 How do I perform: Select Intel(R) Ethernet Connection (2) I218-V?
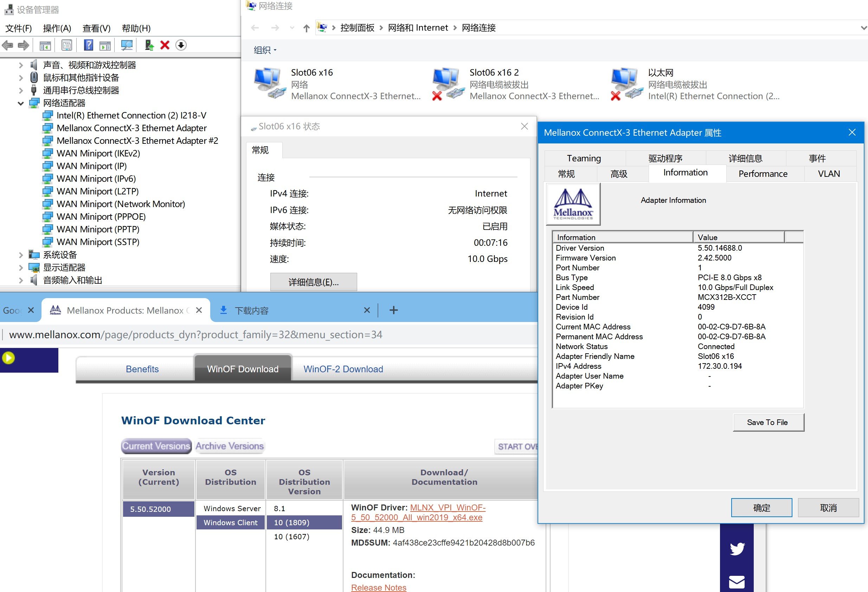pos(131,115)
